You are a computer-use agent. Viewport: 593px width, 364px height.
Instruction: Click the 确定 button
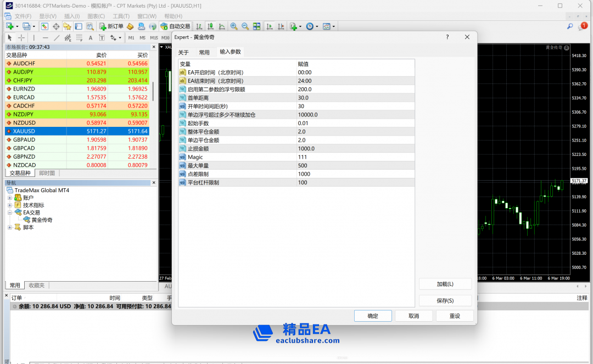(372, 316)
